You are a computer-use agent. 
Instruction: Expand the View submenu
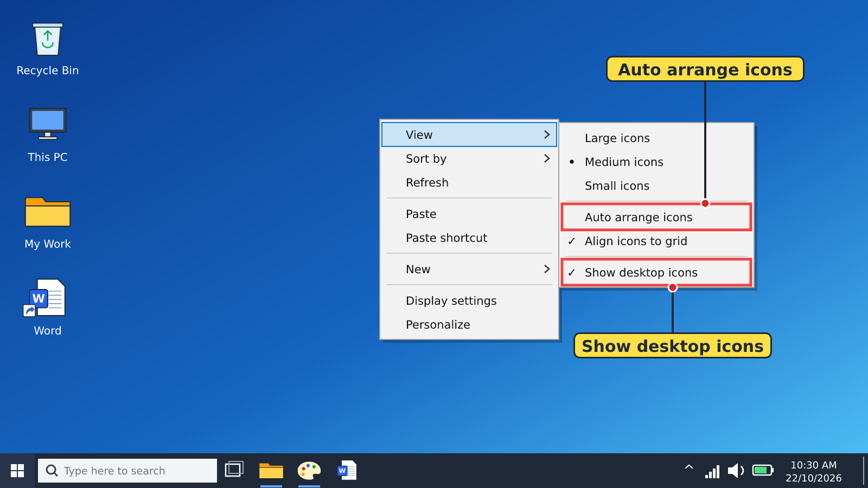coord(469,134)
